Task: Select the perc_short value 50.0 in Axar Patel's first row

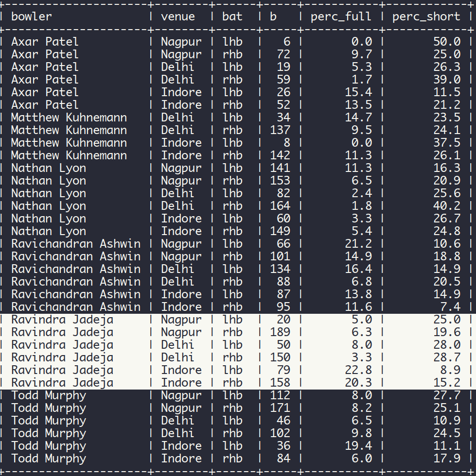Action: (447, 42)
